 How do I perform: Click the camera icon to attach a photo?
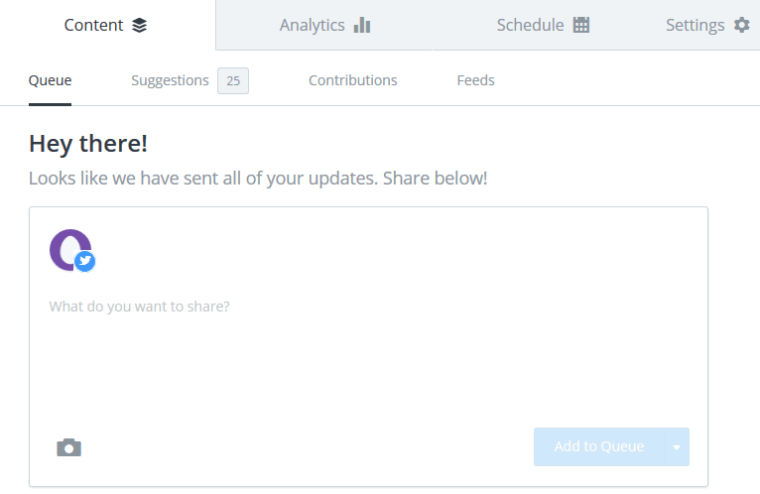click(69, 447)
